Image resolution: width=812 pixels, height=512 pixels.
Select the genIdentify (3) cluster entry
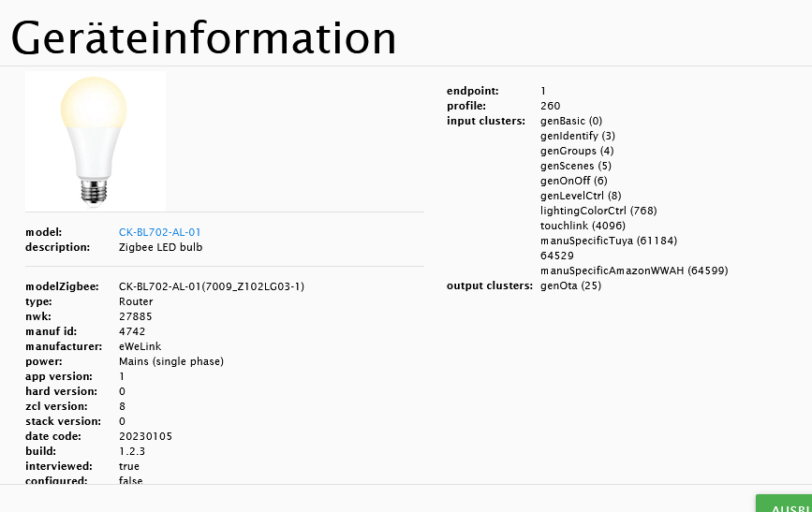pos(577,136)
